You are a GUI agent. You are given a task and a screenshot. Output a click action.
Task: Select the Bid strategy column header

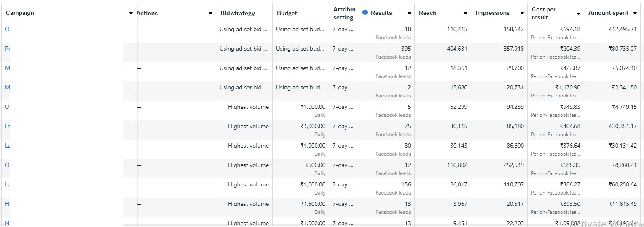tap(238, 13)
